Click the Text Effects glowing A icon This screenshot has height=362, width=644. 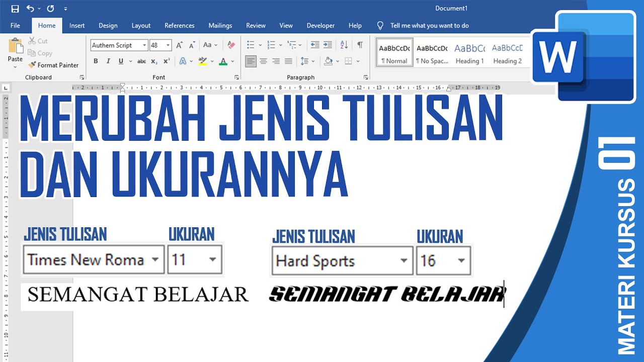(183, 61)
